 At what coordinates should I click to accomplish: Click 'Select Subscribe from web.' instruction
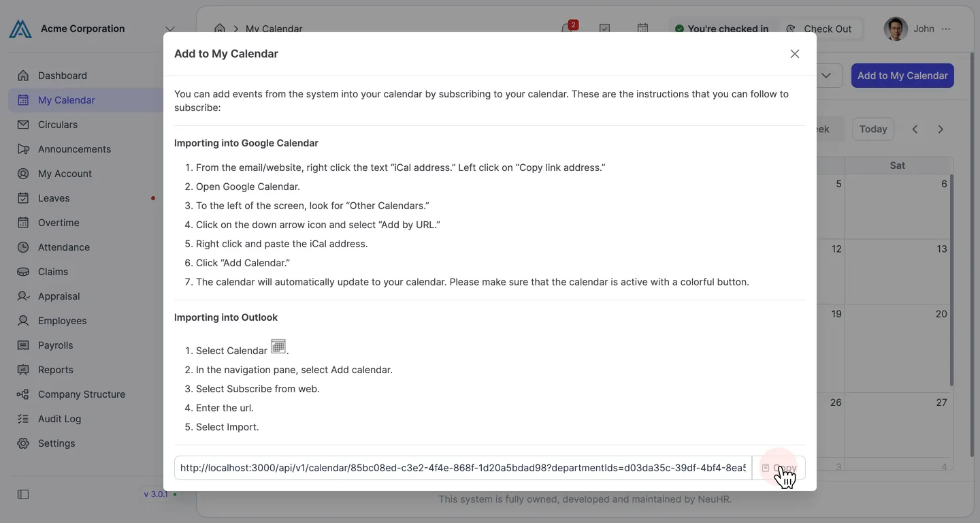[258, 389]
